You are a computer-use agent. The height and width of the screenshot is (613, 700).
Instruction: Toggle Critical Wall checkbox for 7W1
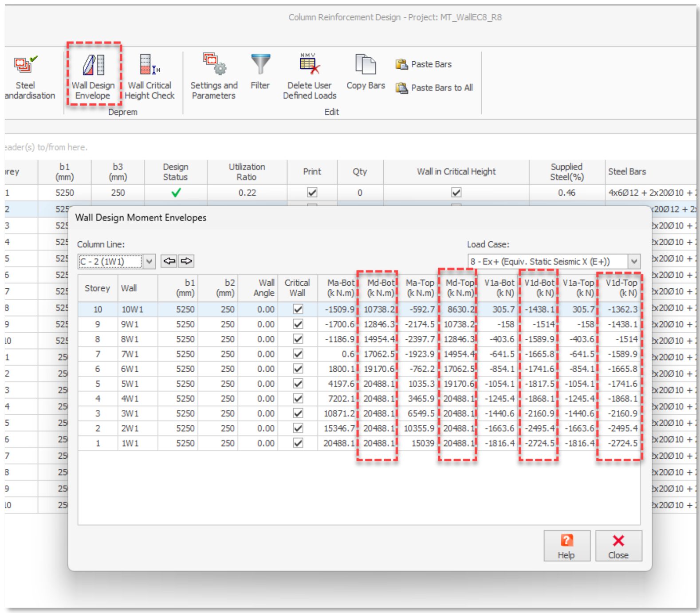[x=298, y=354]
